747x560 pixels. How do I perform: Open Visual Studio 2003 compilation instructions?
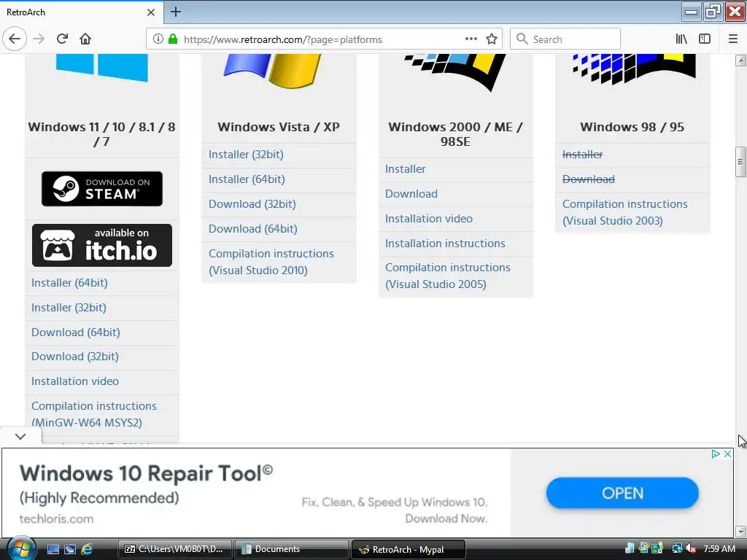click(x=625, y=212)
